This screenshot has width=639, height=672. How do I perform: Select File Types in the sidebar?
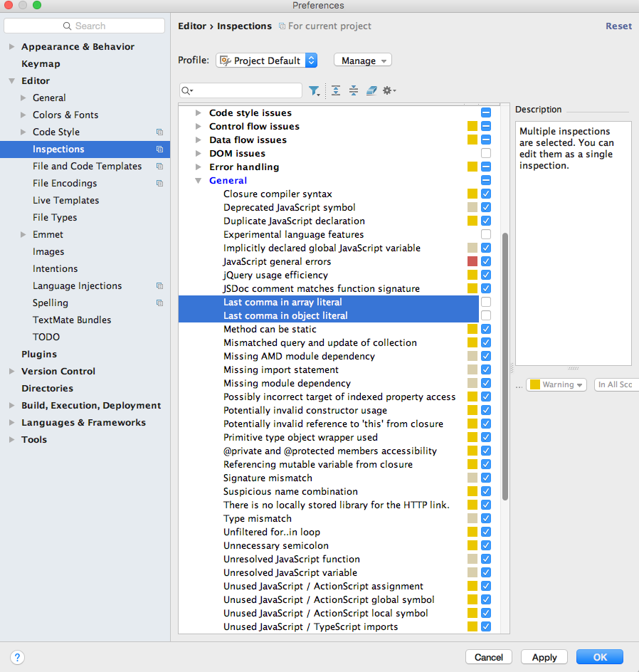point(55,218)
